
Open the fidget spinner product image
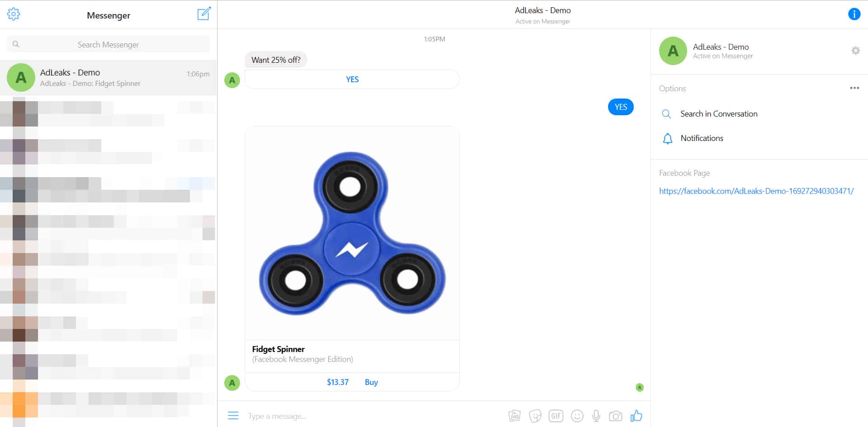pyautogui.click(x=352, y=233)
